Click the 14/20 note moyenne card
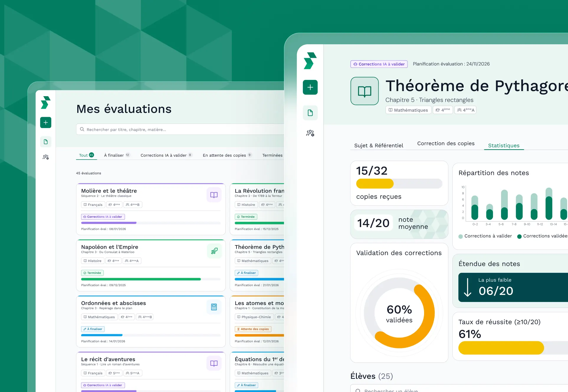 tap(399, 224)
